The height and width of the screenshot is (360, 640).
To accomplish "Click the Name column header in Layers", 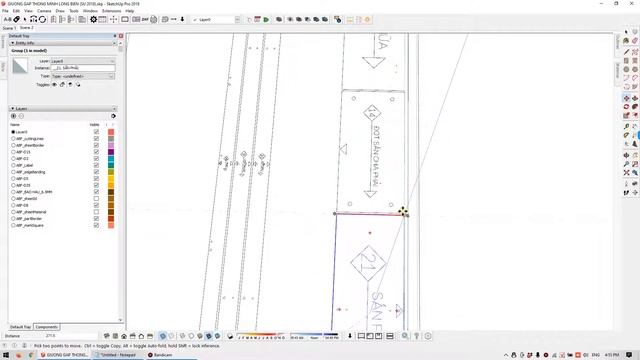I will pos(15,124).
